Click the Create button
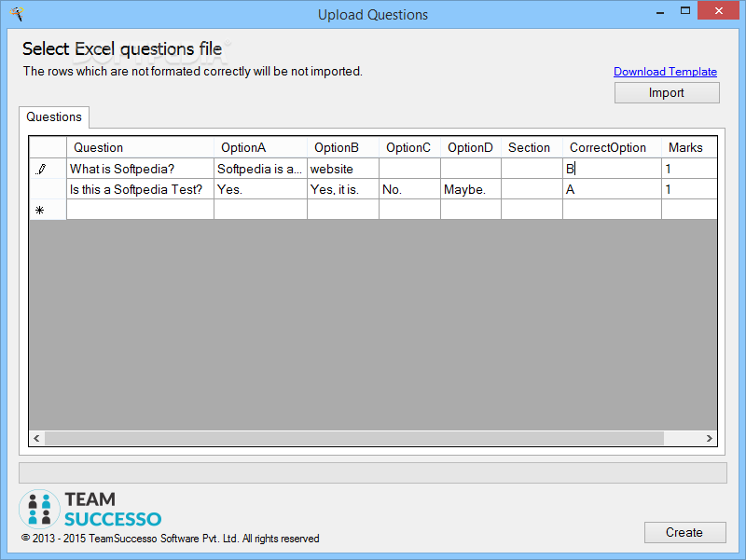 (x=684, y=532)
